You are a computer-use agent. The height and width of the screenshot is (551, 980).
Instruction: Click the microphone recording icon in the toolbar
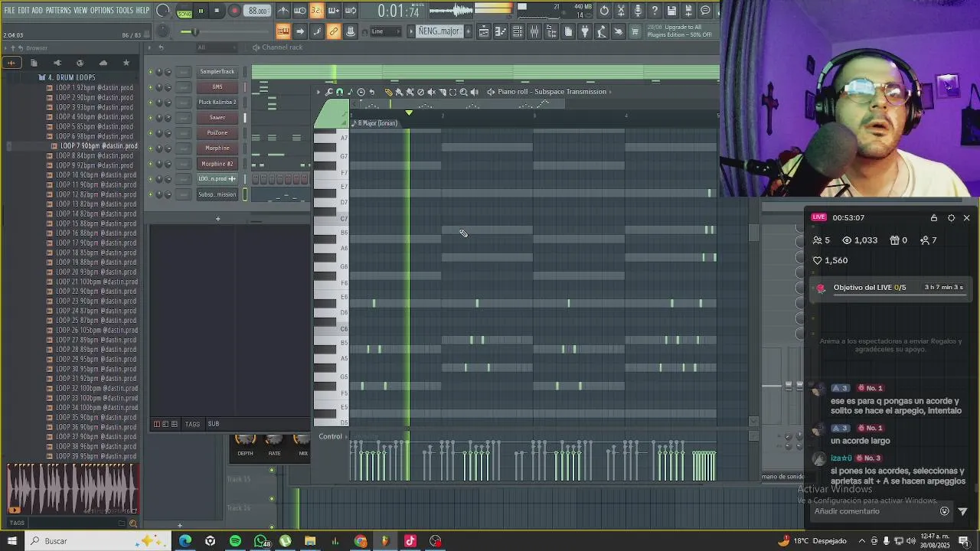(x=638, y=11)
